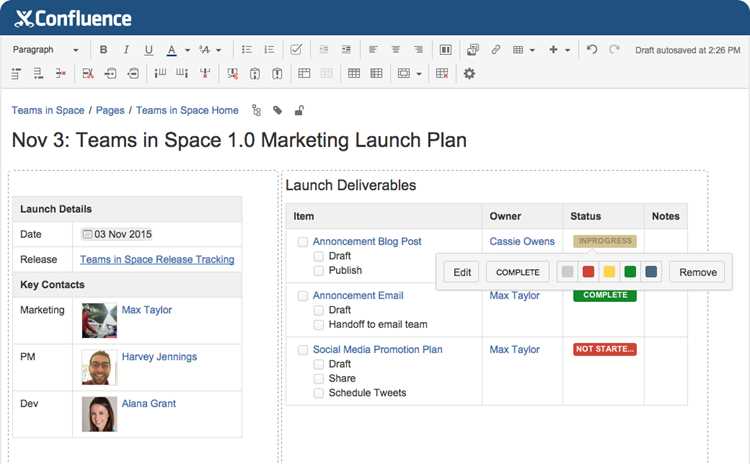Toggle underline formatting

(x=149, y=50)
